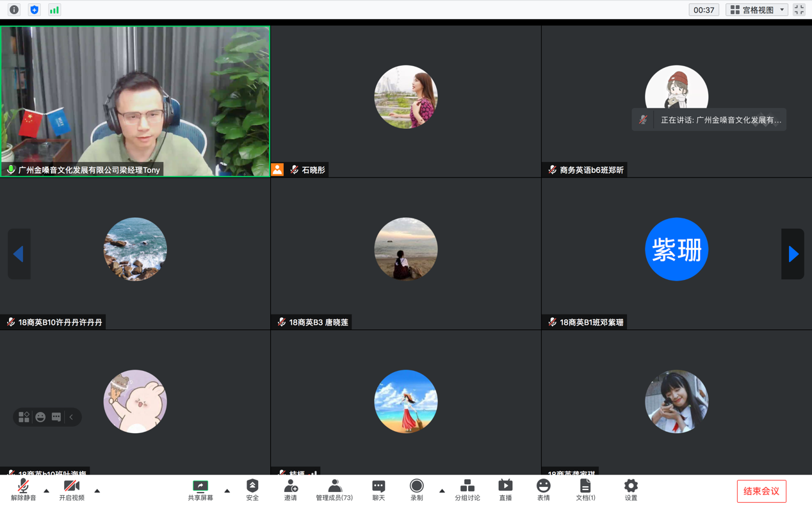
Task: Expand audio options arrow beside 解除静音
Action: coord(46,491)
